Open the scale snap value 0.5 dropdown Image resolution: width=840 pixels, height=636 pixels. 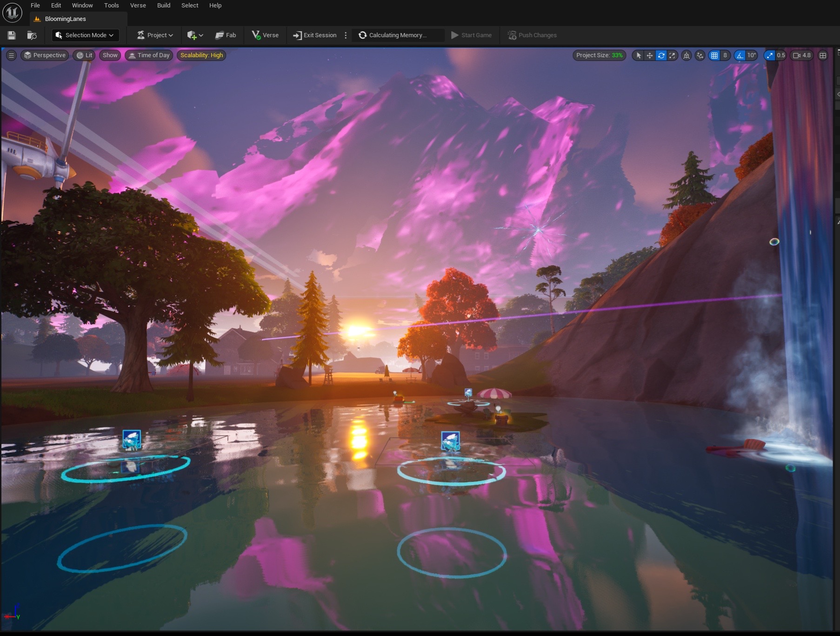(781, 55)
